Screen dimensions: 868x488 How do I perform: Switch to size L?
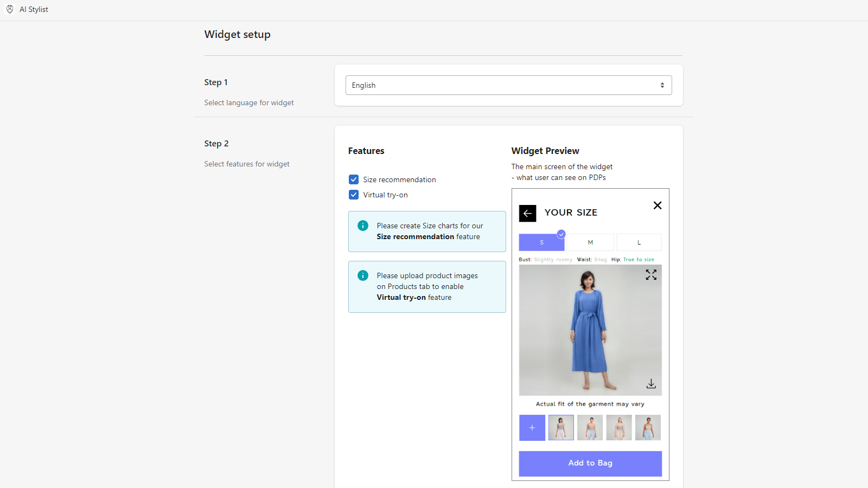pos(639,242)
